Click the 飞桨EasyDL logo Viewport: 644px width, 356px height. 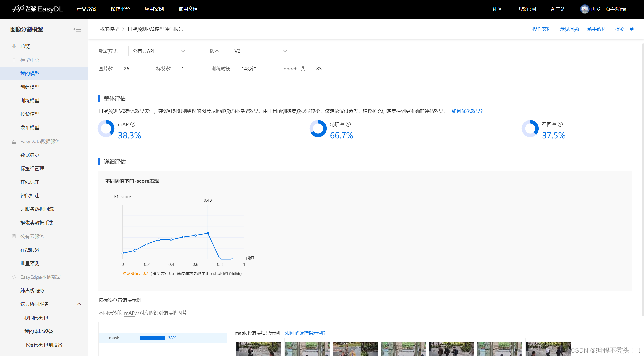[37, 9]
